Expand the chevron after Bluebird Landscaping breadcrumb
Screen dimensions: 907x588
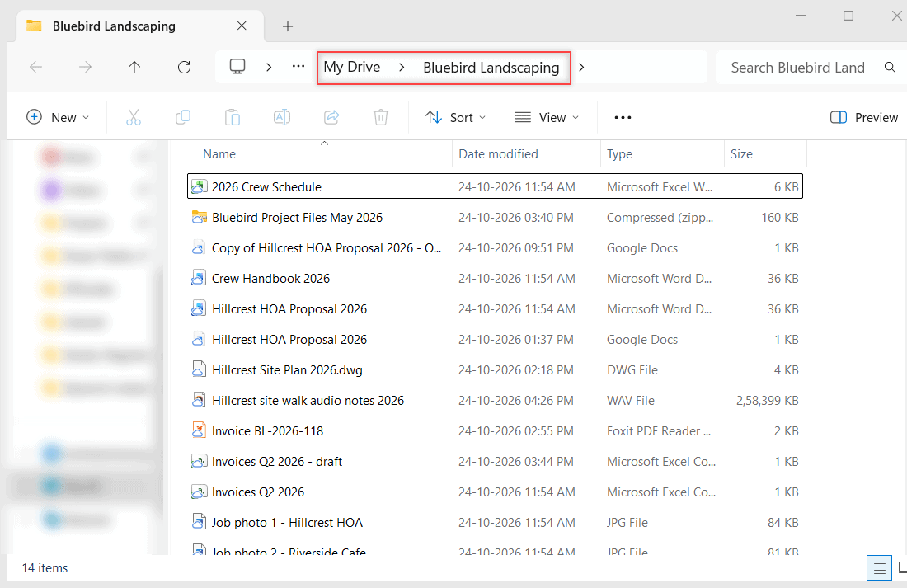[581, 68]
